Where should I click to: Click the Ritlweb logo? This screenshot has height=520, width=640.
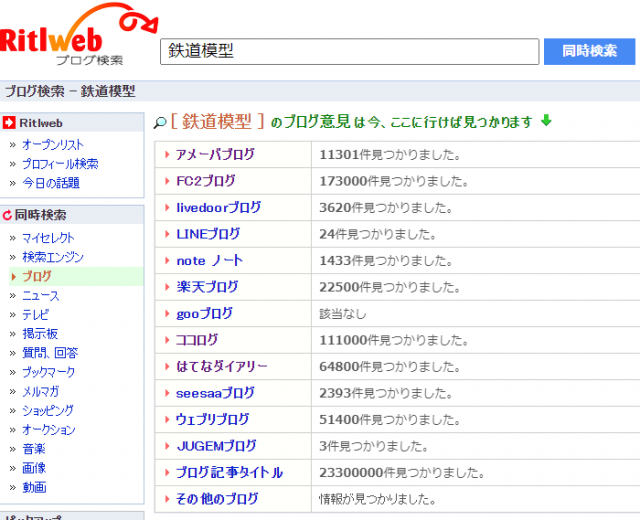tap(78, 33)
